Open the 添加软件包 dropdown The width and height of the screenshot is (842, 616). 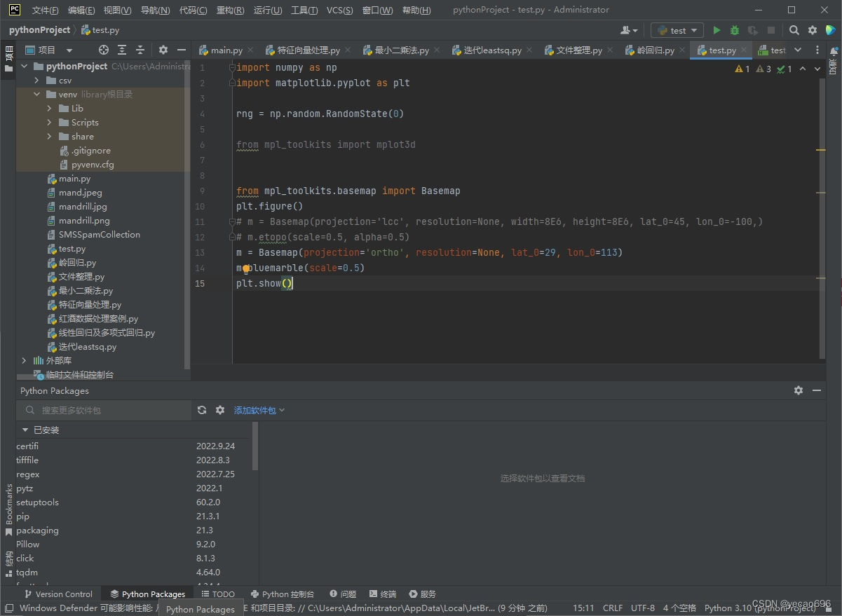click(256, 410)
